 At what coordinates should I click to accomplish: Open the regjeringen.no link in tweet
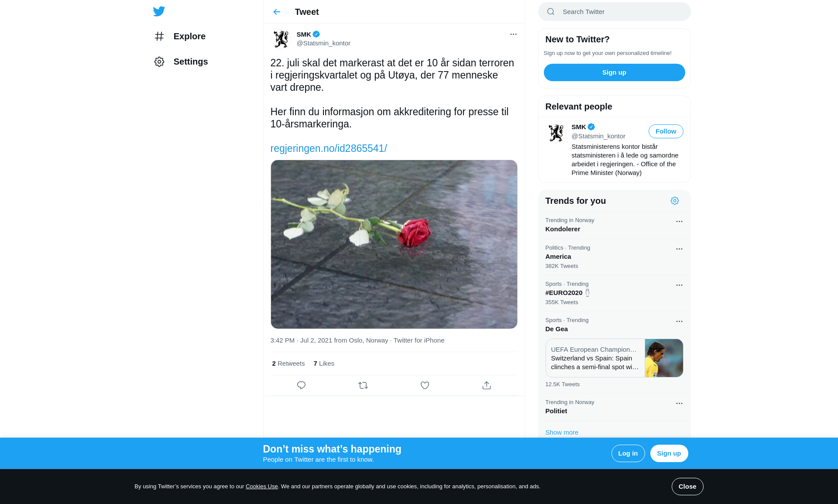point(329,148)
